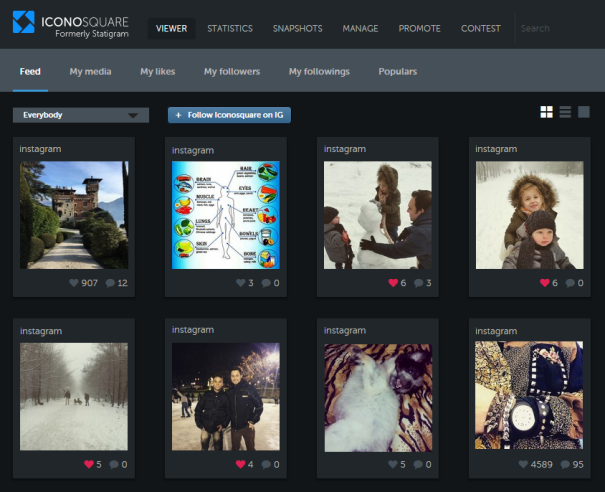Like the studded accessories photo with 4589 likes
605x492 pixels.
click(x=523, y=464)
